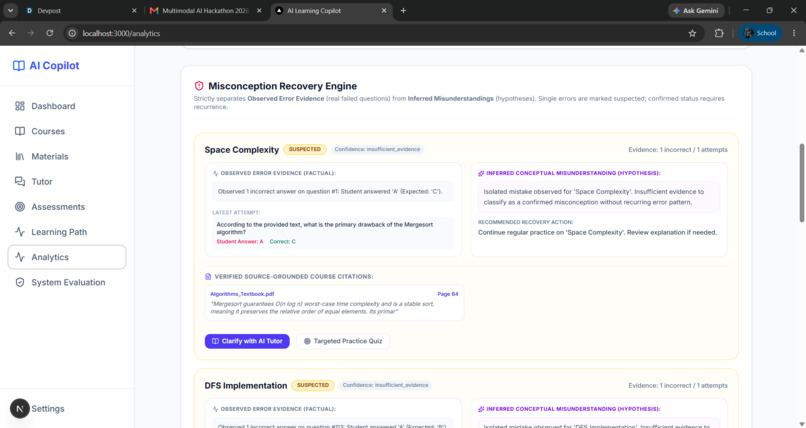Click the Assessments target icon
This screenshot has height=428, width=806.
click(20, 207)
